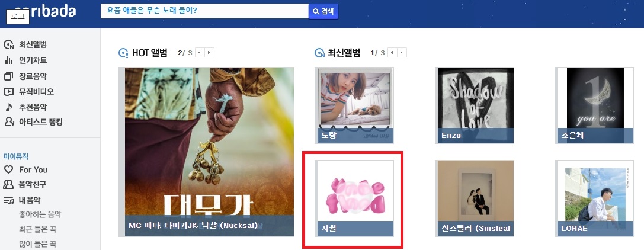Show next page of 최신앨범
Viewport: 644px width, 250px height.
click(402, 53)
